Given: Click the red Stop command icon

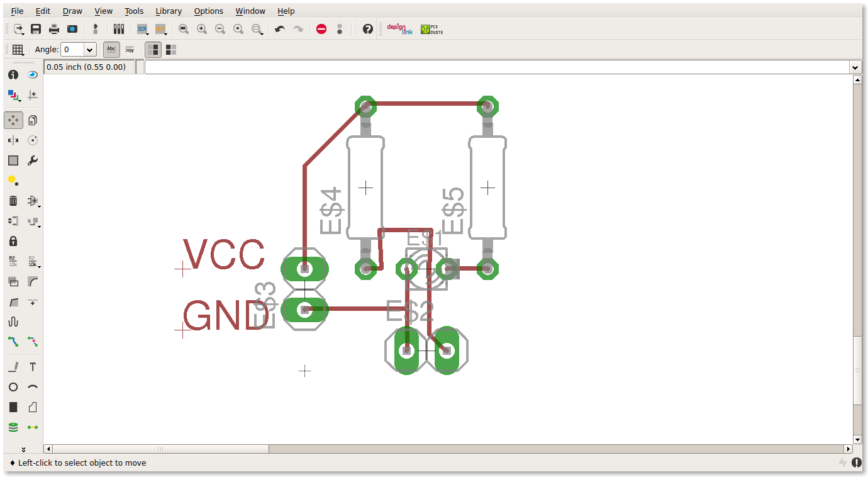Looking at the screenshot, I should tap(321, 29).
